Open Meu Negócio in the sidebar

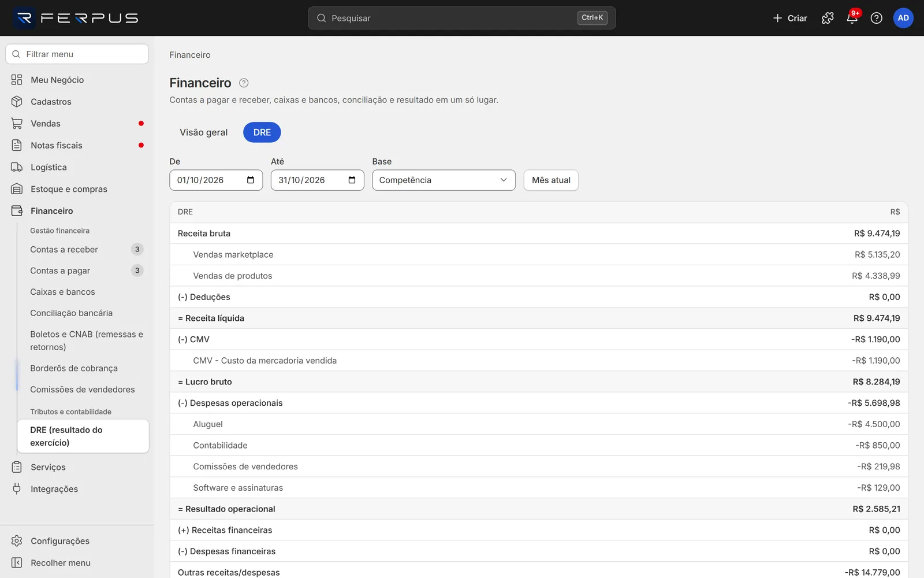[x=77, y=80]
